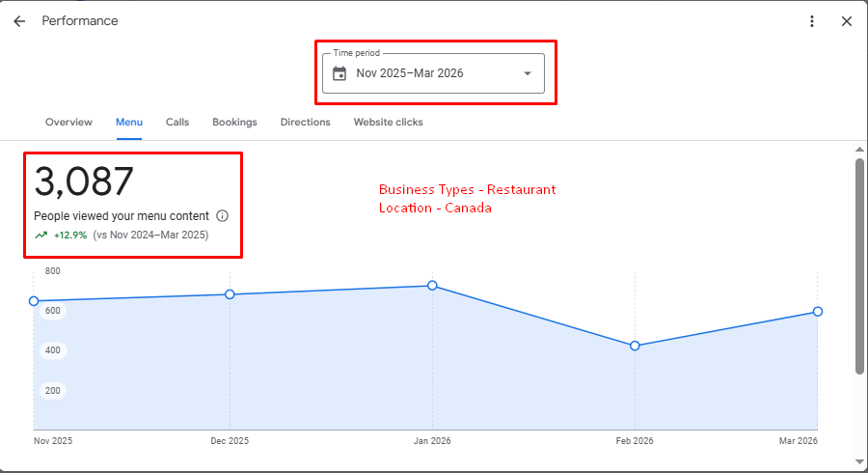Image resolution: width=868 pixels, height=473 pixels.
Task: Click the vertical scrollbar thumb
Action: point(859,265)
